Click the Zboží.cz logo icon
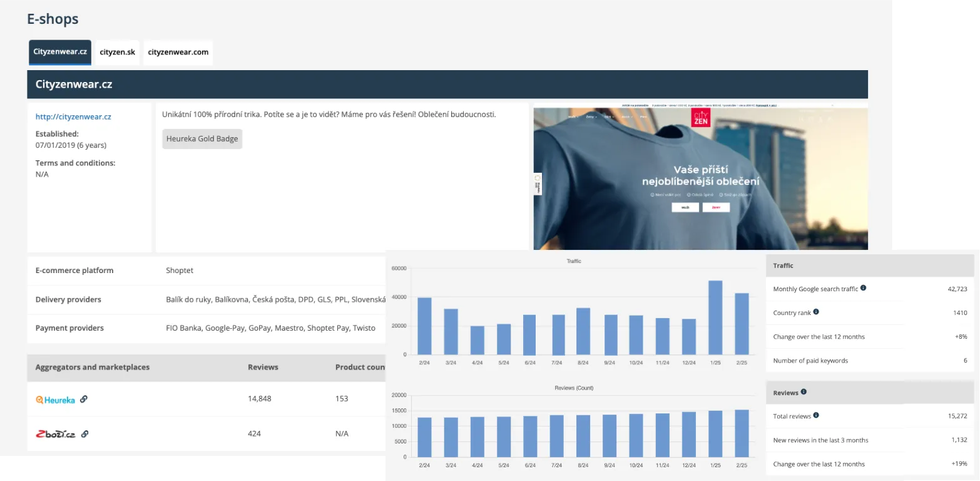 pos(56,433)
